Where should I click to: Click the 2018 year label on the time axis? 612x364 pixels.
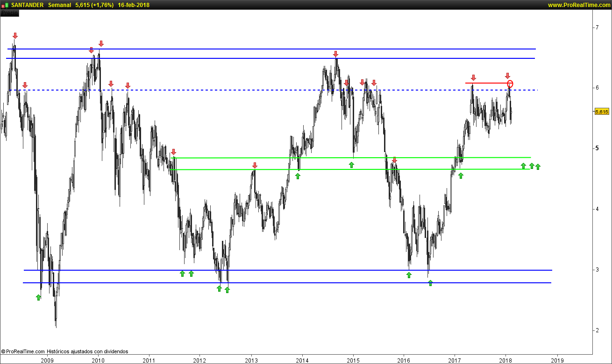click(505, 360)
